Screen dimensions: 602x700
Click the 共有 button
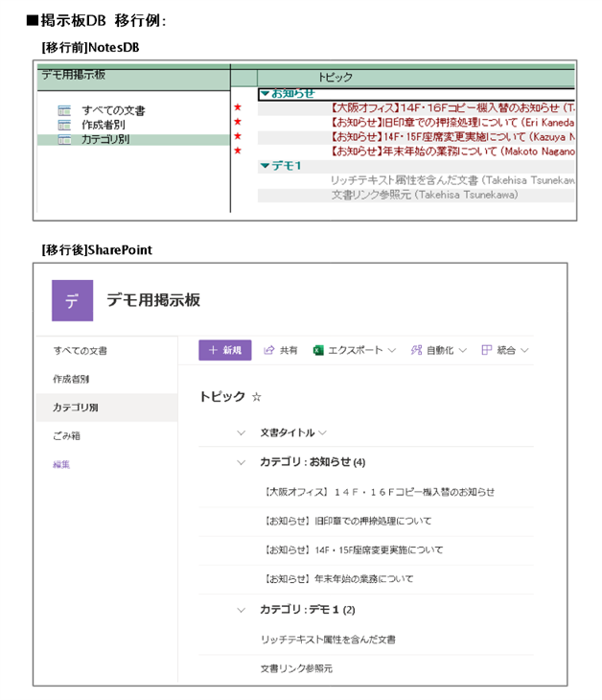coord(280,350)
